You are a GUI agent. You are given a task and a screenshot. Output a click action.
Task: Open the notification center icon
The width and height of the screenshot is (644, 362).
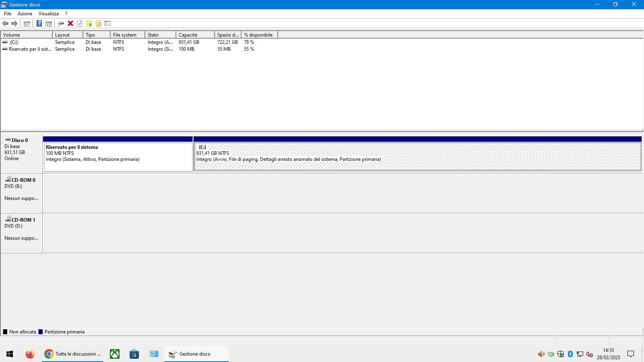[x=631, y=354]
